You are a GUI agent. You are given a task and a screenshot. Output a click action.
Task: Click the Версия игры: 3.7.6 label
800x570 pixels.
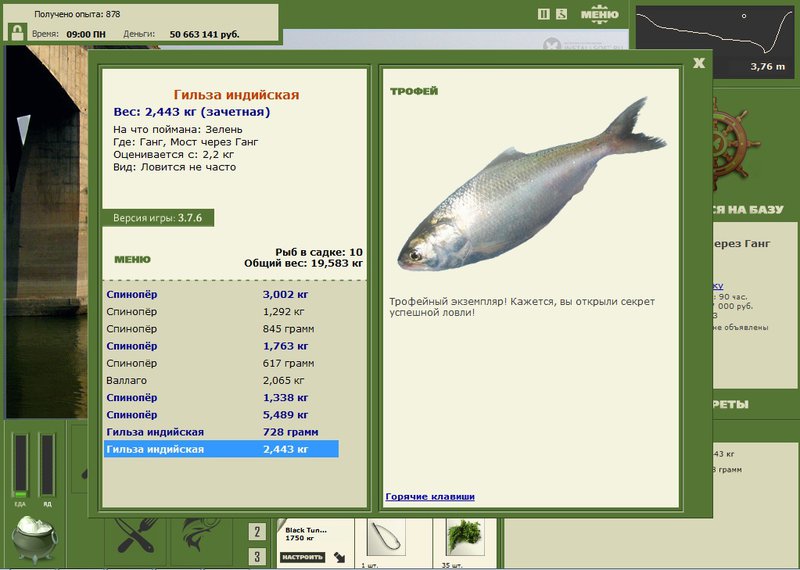click(x=158, y=218)
